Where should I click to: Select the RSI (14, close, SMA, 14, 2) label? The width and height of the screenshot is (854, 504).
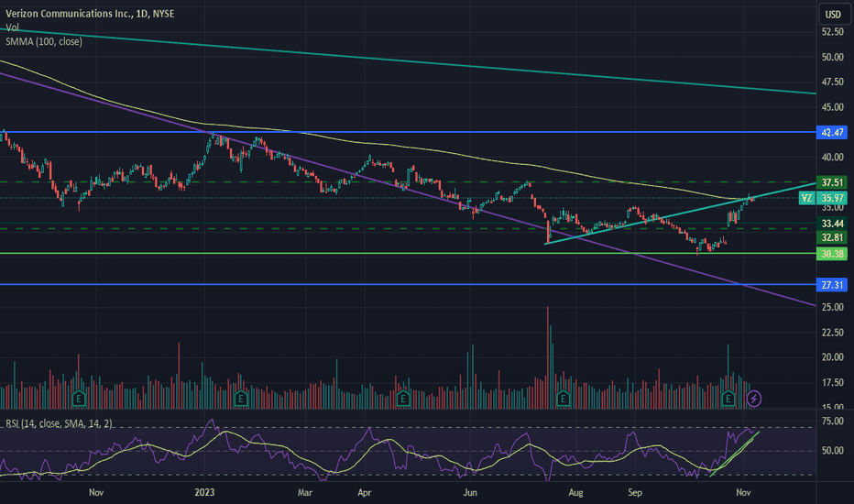tap(59, 423)
